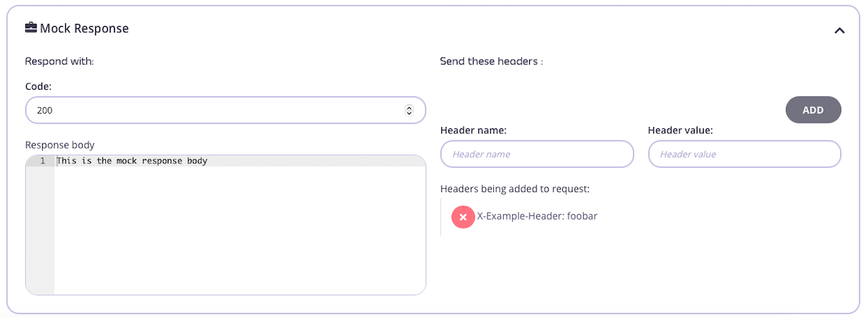Click the "Response body" label
Screen dimensions: 868x317
[60, 145]
